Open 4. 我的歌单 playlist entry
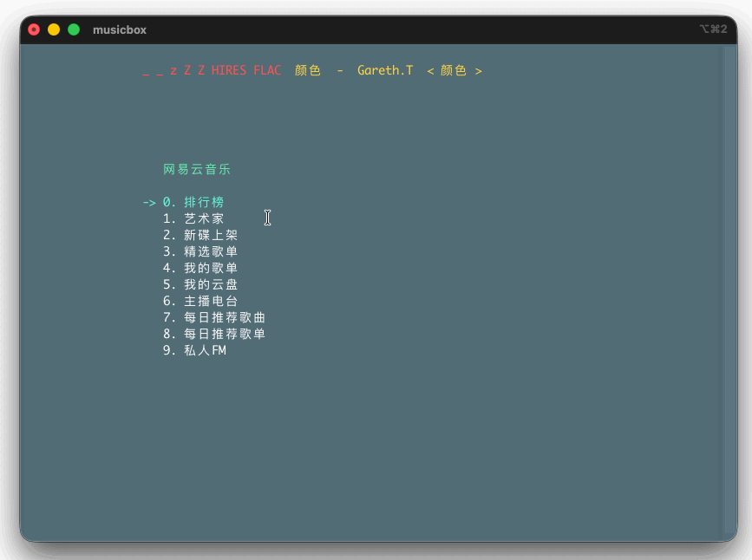This screenshot has width=752, height=560. tap(200, 268)
